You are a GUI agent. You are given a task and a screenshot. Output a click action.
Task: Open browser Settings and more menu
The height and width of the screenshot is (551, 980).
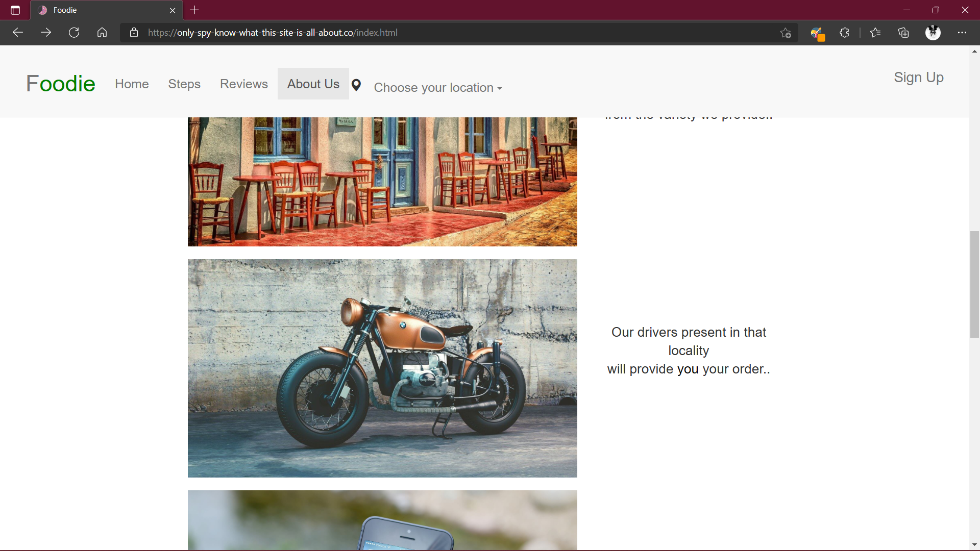pyautogui.click(x=962, y=33)
